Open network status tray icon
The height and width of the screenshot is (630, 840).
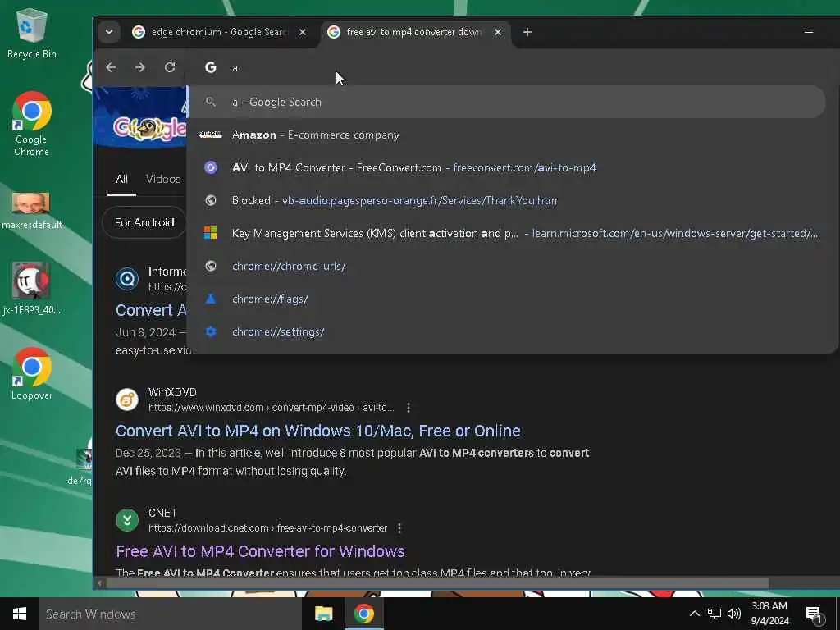click(x=714, y=614)
